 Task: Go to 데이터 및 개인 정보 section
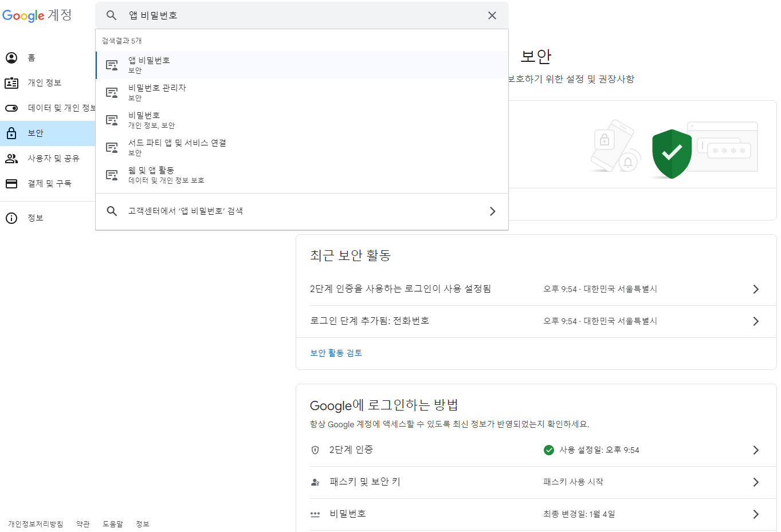click(48, 108)
